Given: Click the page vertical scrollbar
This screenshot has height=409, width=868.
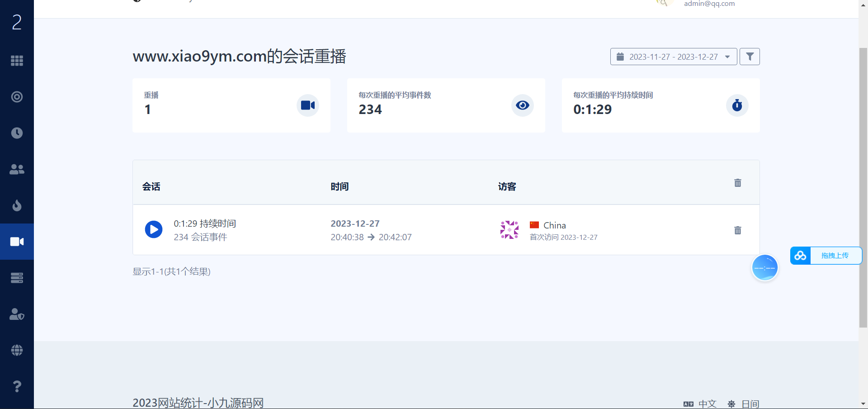Looking at the screenshot, I should click(863, 187).
